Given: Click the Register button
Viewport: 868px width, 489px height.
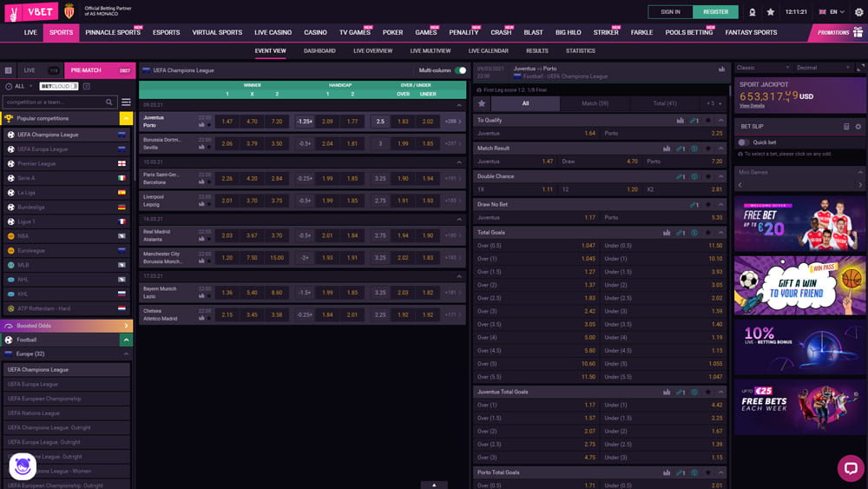Looking at the screenshot, I should click(x=715, y=11).
